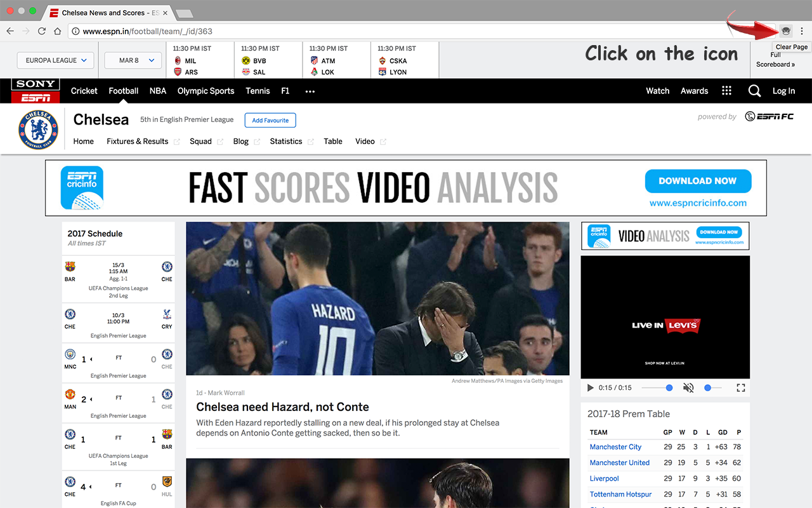This screenshot has width=812, height=508.
Task: Click the ESPN Cricinfo app icon in banner
Action: [x=82, y=188]
